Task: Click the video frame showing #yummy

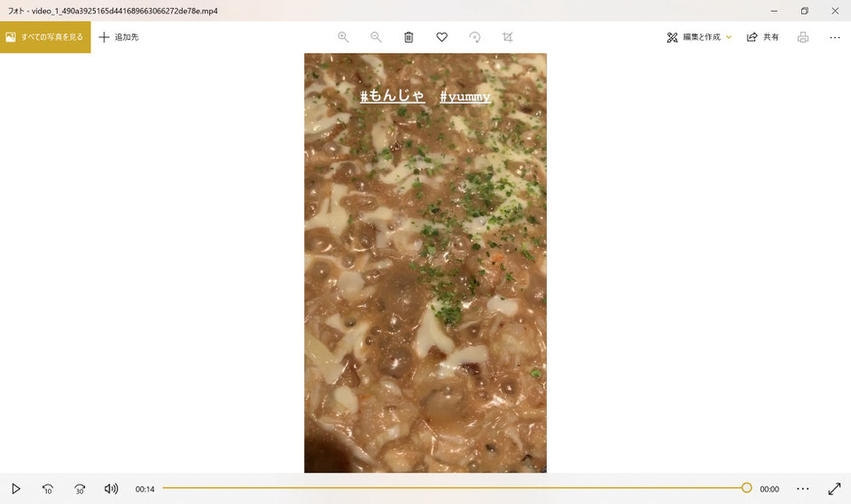Action: pos(425,263)
